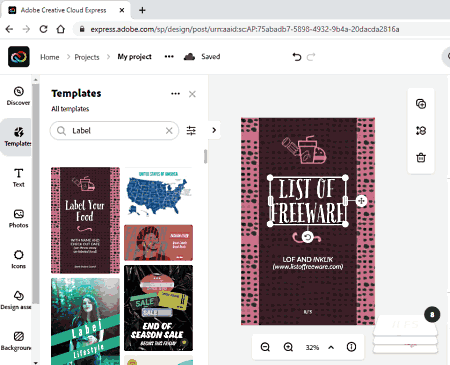Screen dimensions: 450x365
Task: Open the Photos sidebar panel
Action: click(18, 218)
